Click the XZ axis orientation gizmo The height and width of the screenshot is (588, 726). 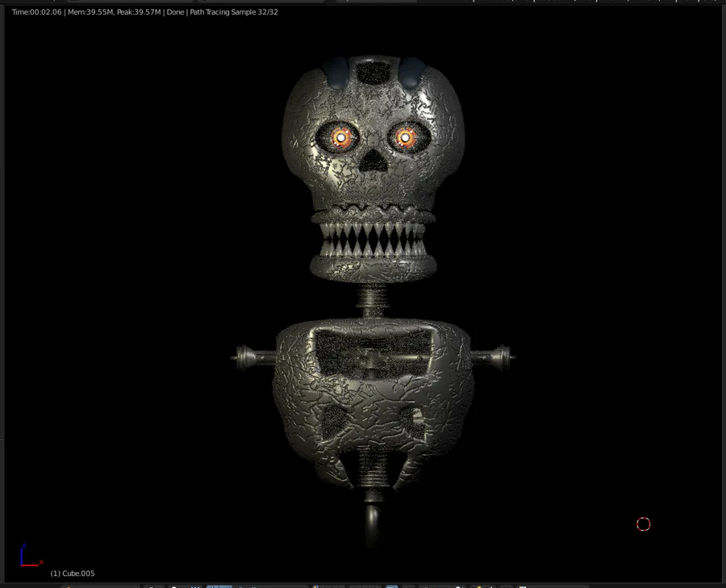(31, 555)
